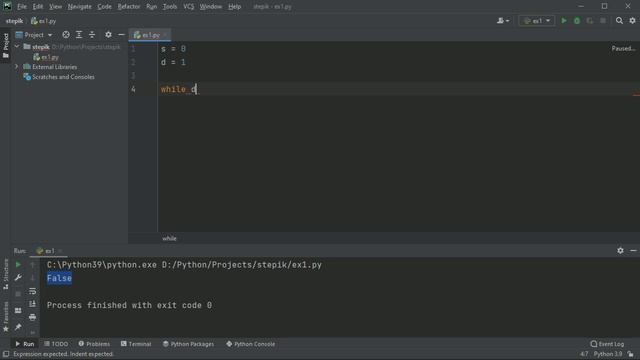640x360 pixels.
Task: Click the Run with Coverage toolbar icon
Action: coord(590,20)
